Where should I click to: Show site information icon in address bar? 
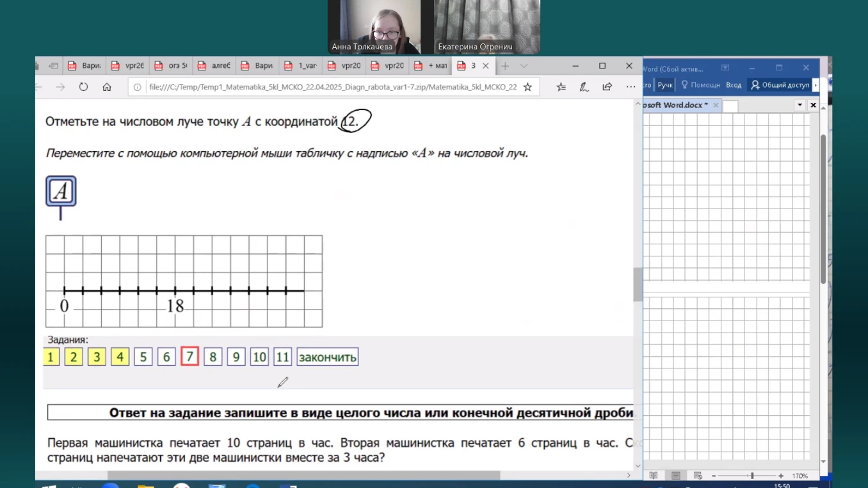[137, 87]
